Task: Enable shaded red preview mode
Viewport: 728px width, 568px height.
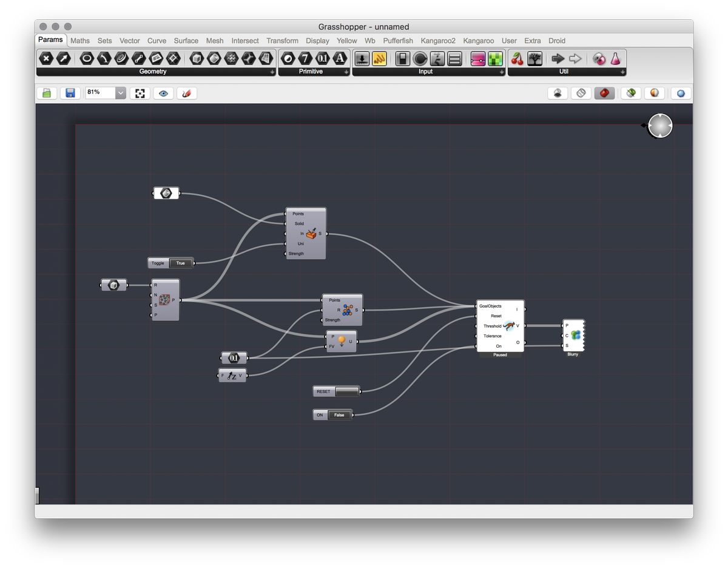Action: point(604,93)
